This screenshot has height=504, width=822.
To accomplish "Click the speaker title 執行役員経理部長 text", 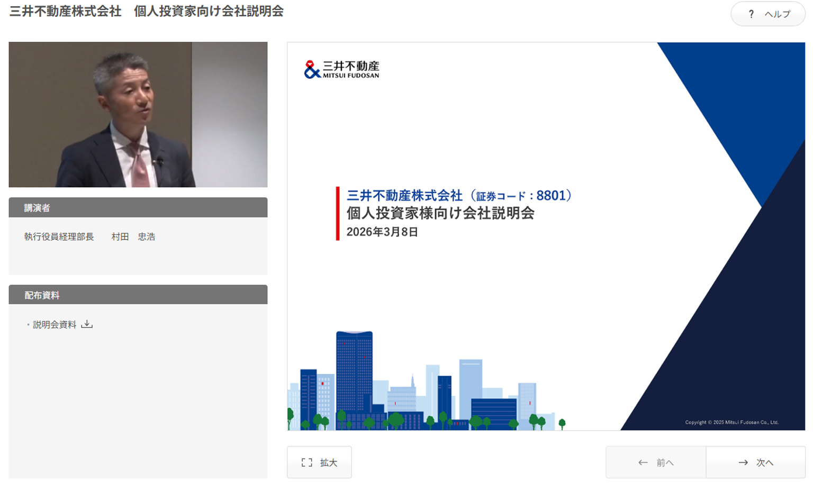I will [x=59, y=237].
